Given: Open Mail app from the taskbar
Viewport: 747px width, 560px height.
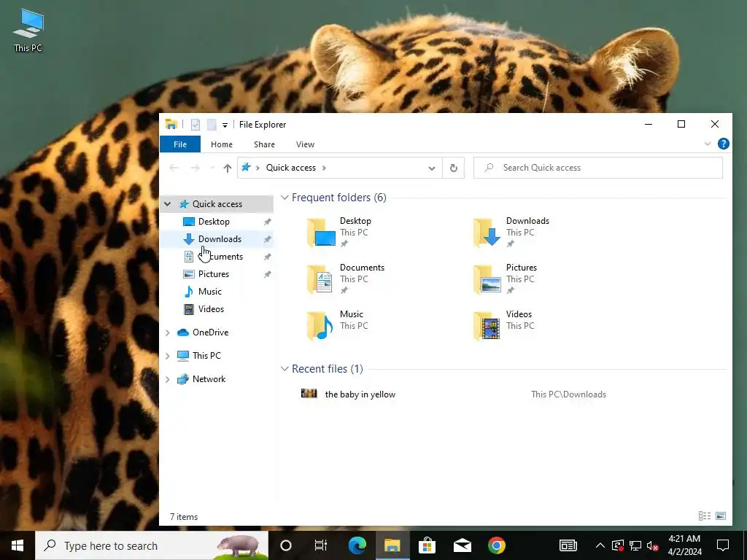Looking at the screenshot, I should pos(462,545).
